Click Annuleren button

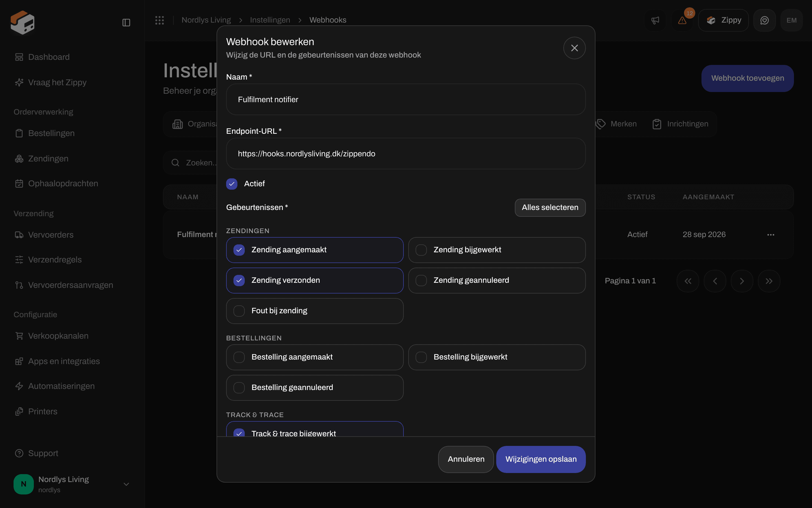coord(466,459)
